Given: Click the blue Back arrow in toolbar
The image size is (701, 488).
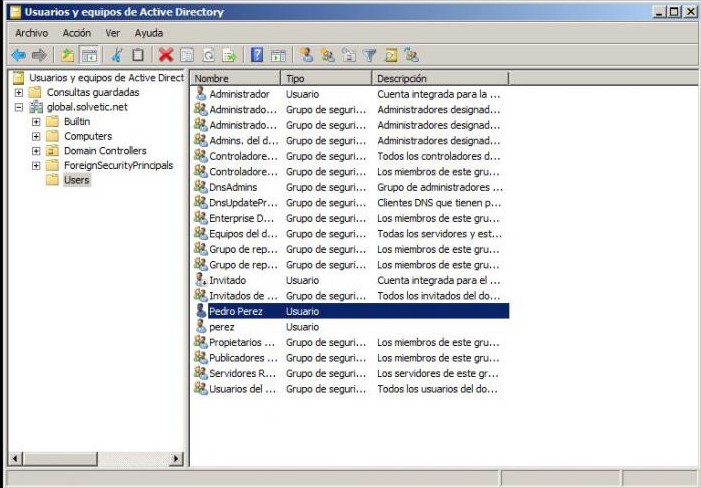Looking at the screenshot, I should 18,55.
